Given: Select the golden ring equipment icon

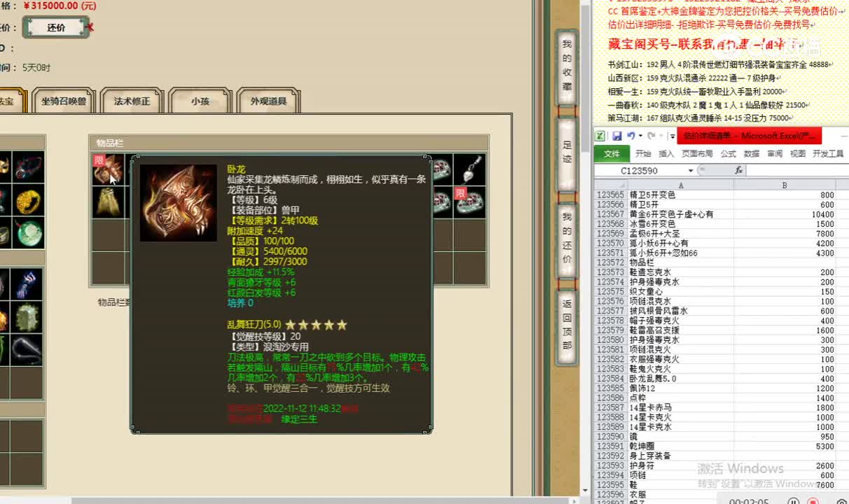Looking at the screenshot, I should pyautogui.click(x=28, y=201).
